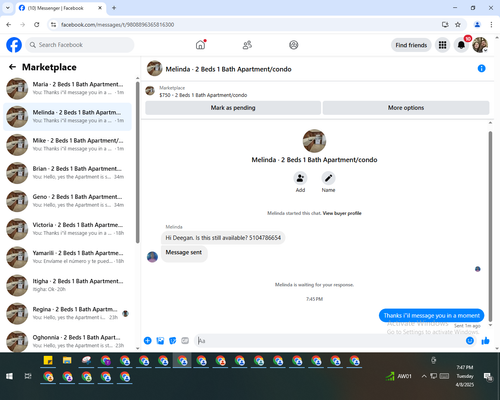Open taskbar clock and date
The height and width of the screenshot is (400, 500).
[x=465, y=376]
